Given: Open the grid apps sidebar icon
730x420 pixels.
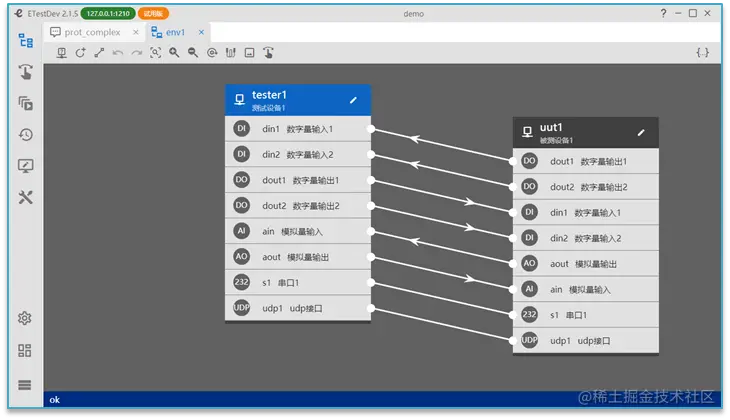Looking at the screenshot, I should [25, 351].
